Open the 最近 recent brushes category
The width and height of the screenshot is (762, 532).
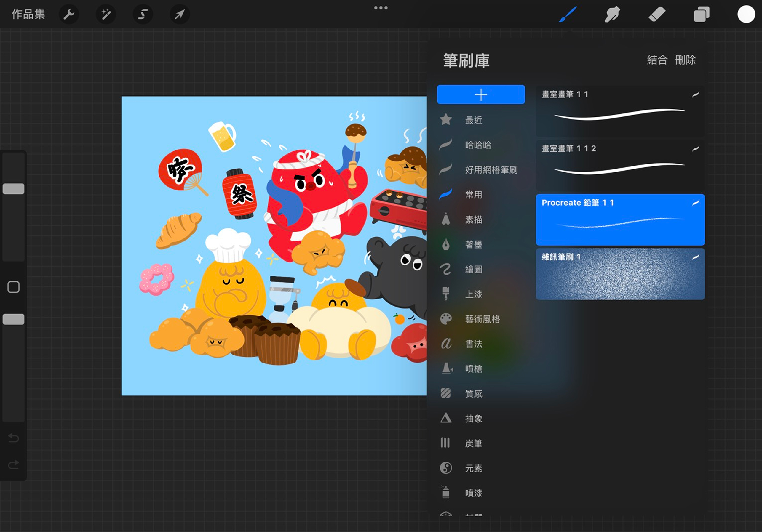click(474, 120)
